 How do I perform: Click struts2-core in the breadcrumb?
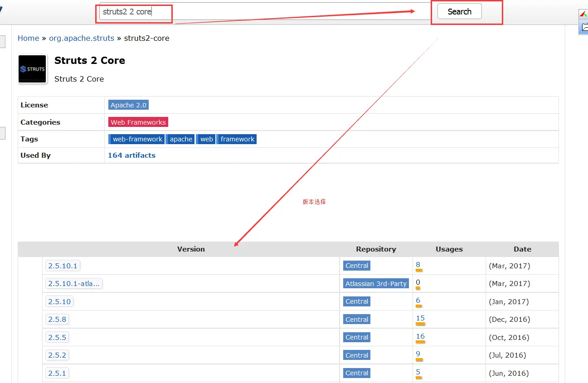click(146, 38)
